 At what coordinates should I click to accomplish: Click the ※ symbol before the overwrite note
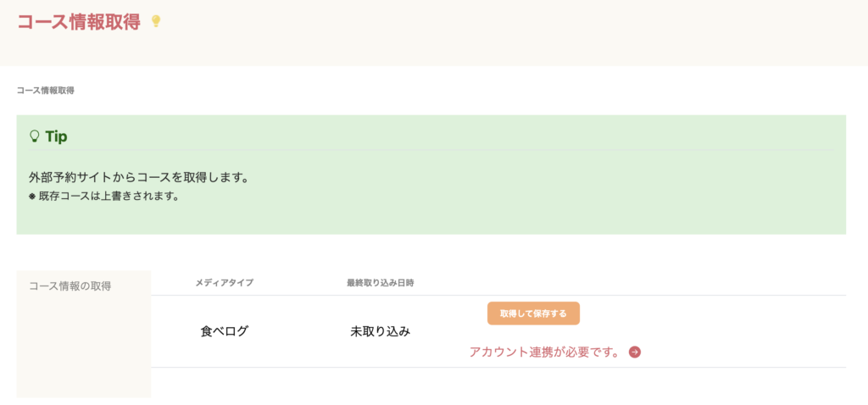pyautogui.click(x=32, y=197)
